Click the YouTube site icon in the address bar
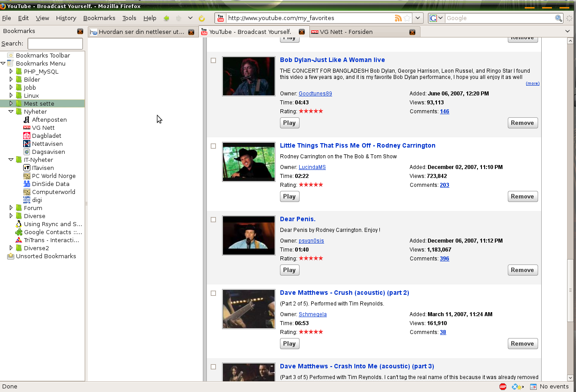Viewport: 576px width, 392px height. click(221, 18)
